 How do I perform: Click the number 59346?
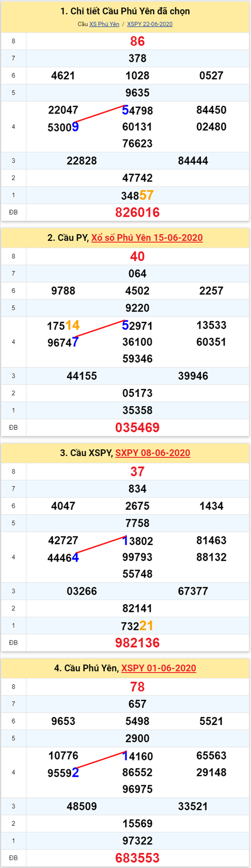(x=138, y=359)
